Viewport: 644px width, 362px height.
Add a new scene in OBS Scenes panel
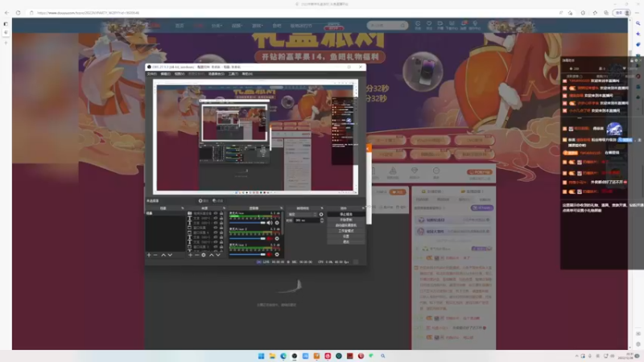(149, 255)
